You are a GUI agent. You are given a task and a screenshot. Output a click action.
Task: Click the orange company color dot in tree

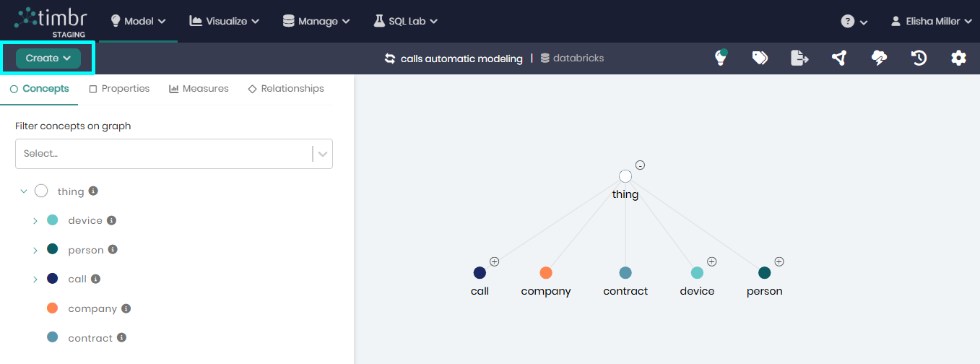tap(52, 308)
